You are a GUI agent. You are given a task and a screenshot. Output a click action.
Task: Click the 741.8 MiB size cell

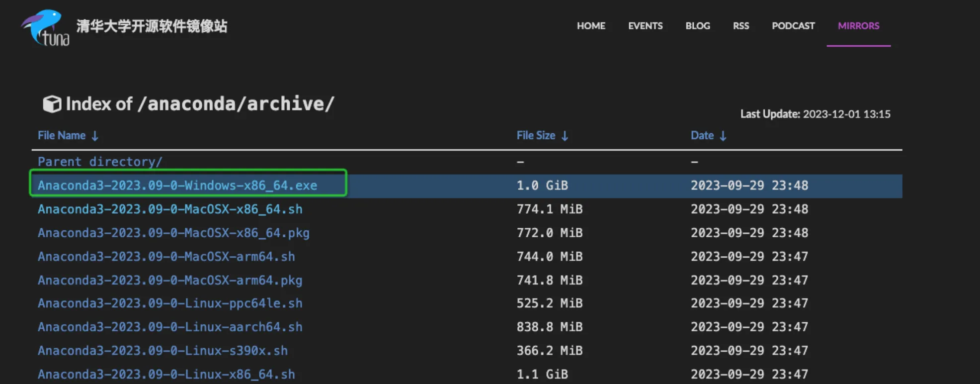pos(550,280)
